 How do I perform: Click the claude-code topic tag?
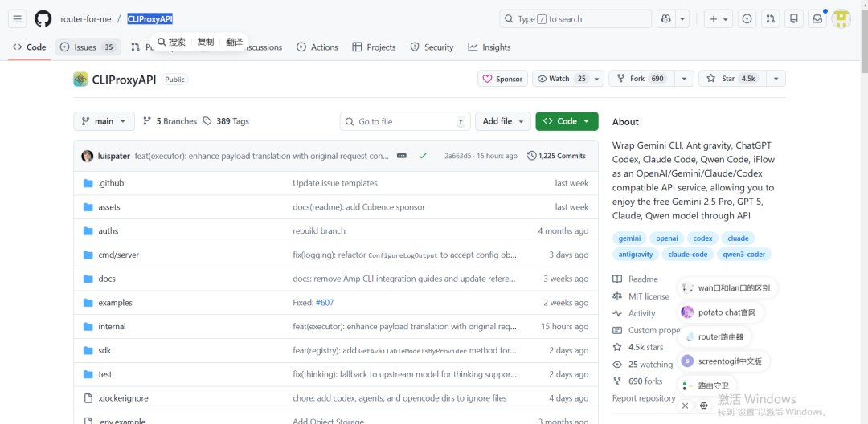[687, 255]
